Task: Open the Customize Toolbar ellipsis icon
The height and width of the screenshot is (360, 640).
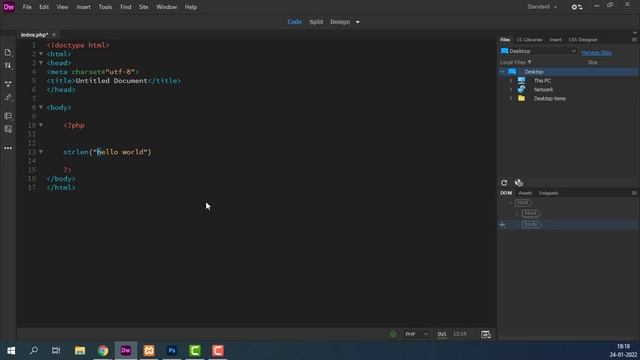Action: pyautogui.click(x=8, y=148)
